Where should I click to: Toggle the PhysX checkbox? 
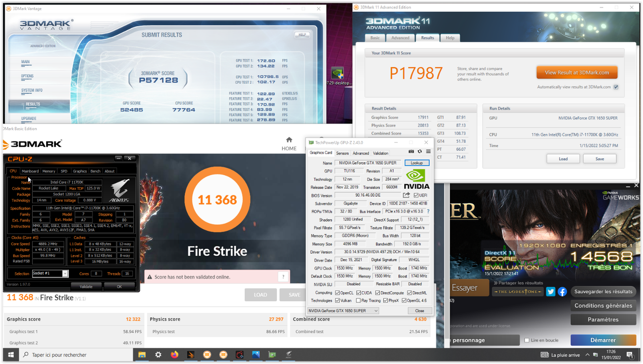386,301
